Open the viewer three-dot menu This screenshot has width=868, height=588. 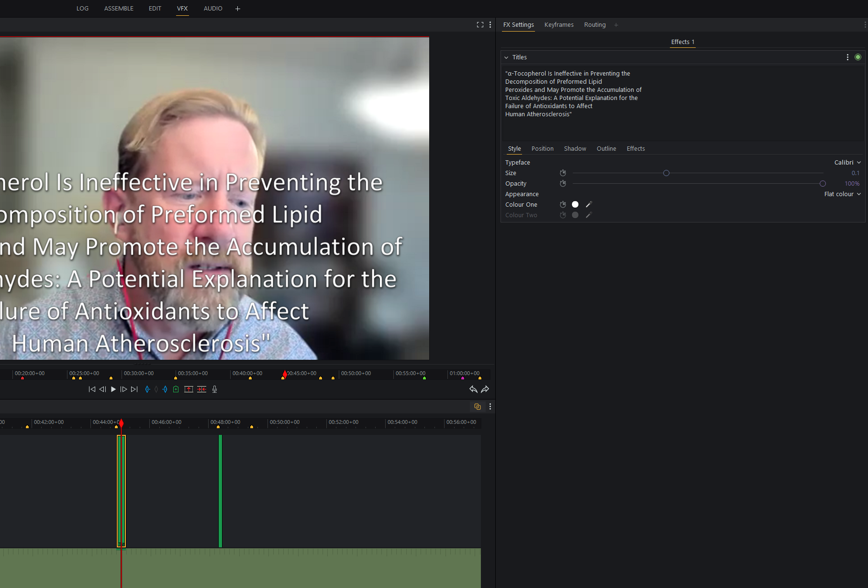490,25
